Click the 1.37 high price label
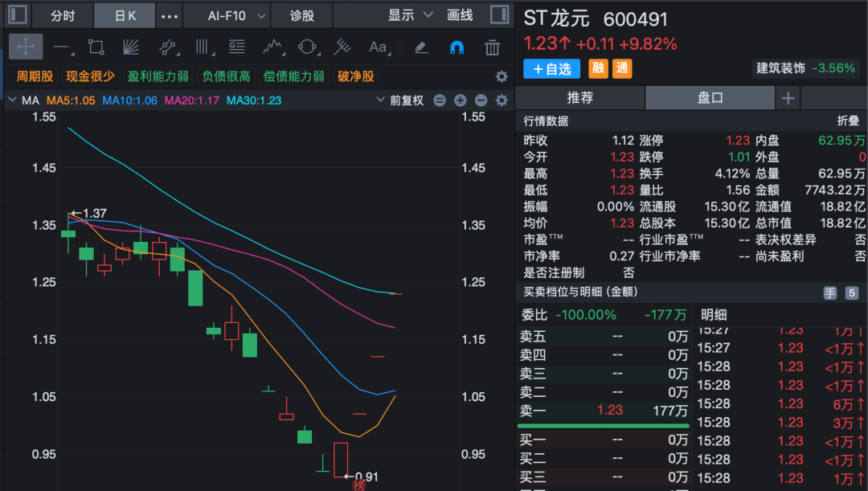 tap(95, 213)
